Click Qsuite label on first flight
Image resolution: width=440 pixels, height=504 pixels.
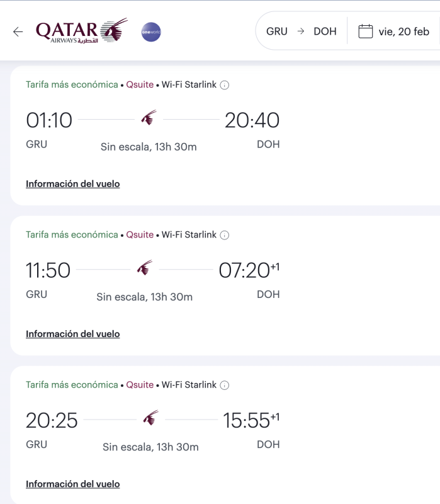click(140, 85)
